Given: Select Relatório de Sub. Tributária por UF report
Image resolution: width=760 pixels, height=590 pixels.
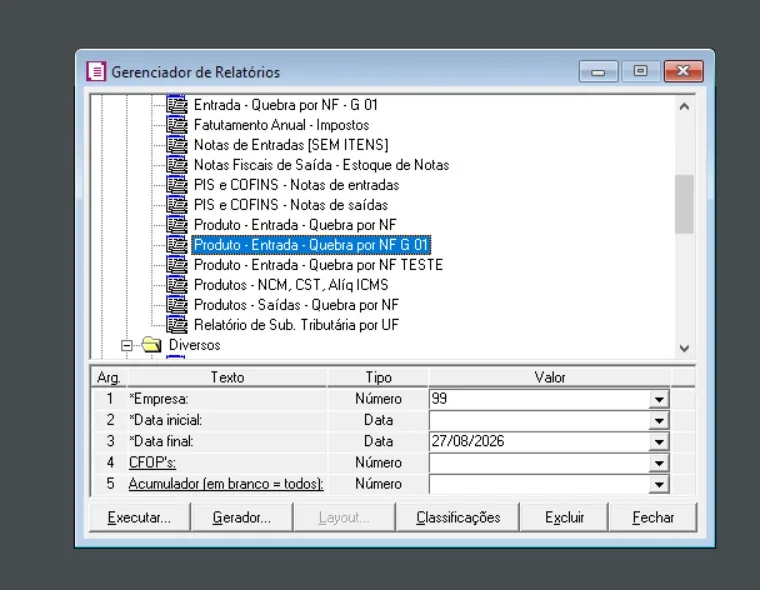Looking at the screenshot, I should pyautogui.click(x=296, y=325).
